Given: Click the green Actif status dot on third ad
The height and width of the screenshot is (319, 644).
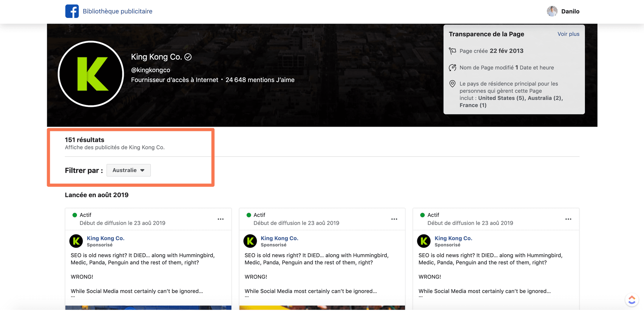Looking at the screenshot, I should tap(422, 215).
